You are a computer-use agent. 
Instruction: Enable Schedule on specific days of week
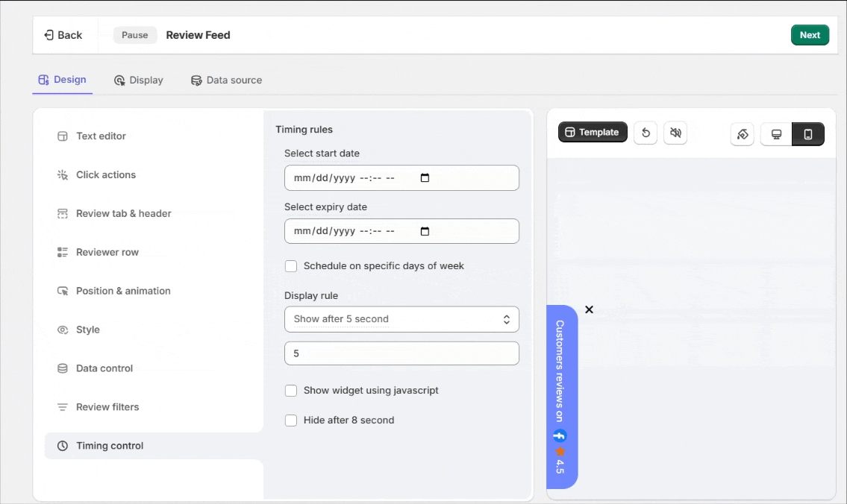point(291,266)
